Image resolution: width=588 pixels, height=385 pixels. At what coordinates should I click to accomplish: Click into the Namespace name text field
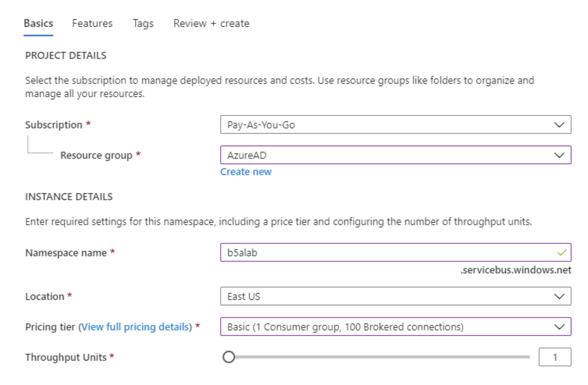pyautogui.click(x=384, y=253)
